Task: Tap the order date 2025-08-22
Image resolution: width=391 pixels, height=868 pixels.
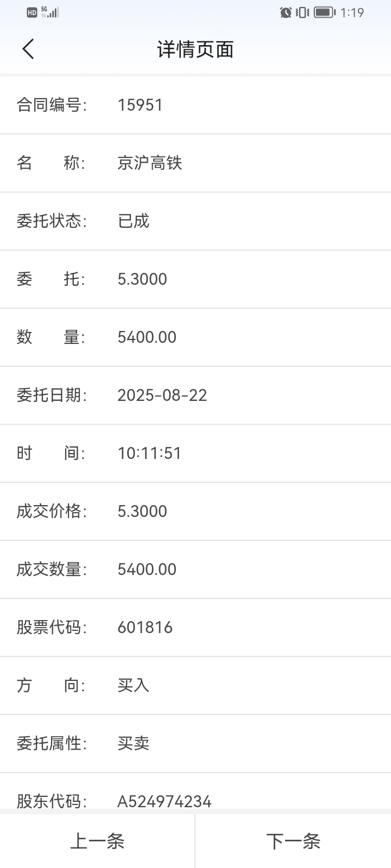Action: tap(162, 395)
